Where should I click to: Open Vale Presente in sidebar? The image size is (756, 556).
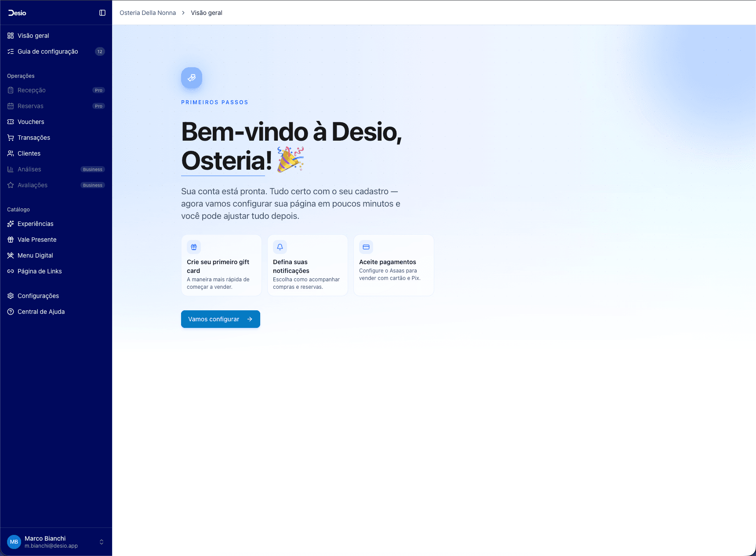(56, 240)
